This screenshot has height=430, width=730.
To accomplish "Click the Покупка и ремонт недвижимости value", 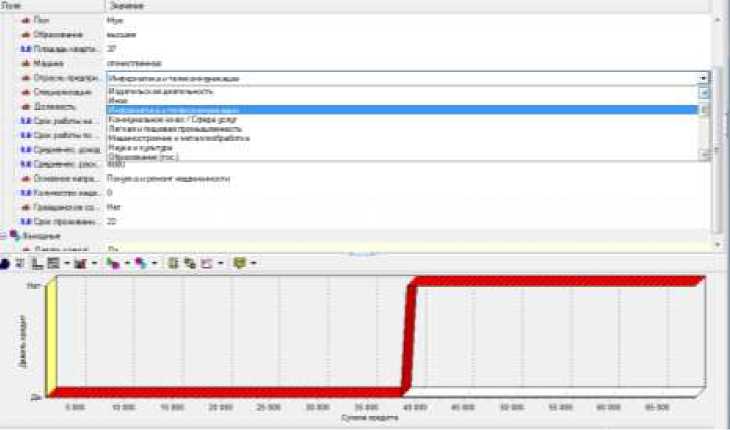I will [169, 179].
